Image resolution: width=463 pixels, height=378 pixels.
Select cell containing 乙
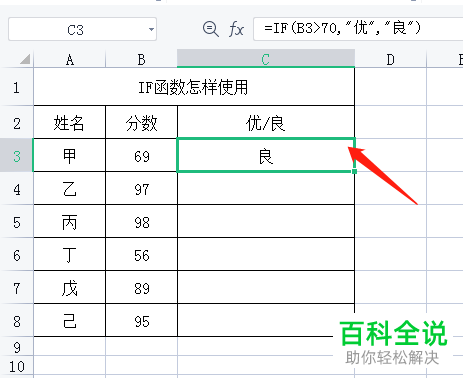pyautogui.click(x=70, y=188)
